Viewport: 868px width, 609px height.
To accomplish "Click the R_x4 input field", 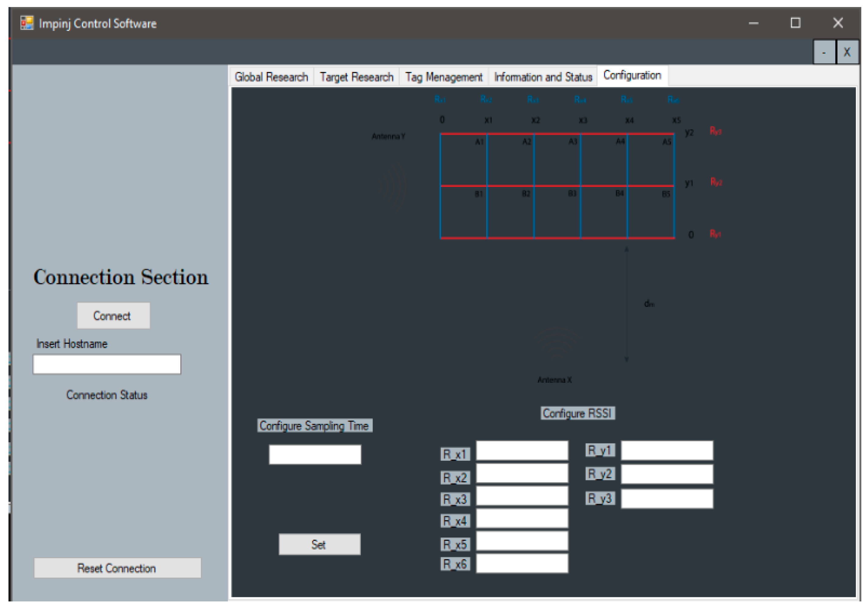I will [x=522, y=518].
